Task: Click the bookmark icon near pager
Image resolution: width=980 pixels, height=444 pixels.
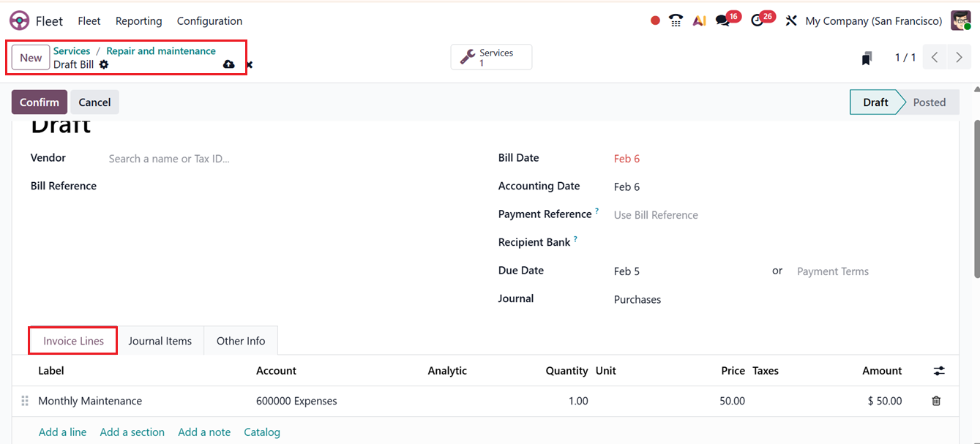Action: [x=867, y=59]
